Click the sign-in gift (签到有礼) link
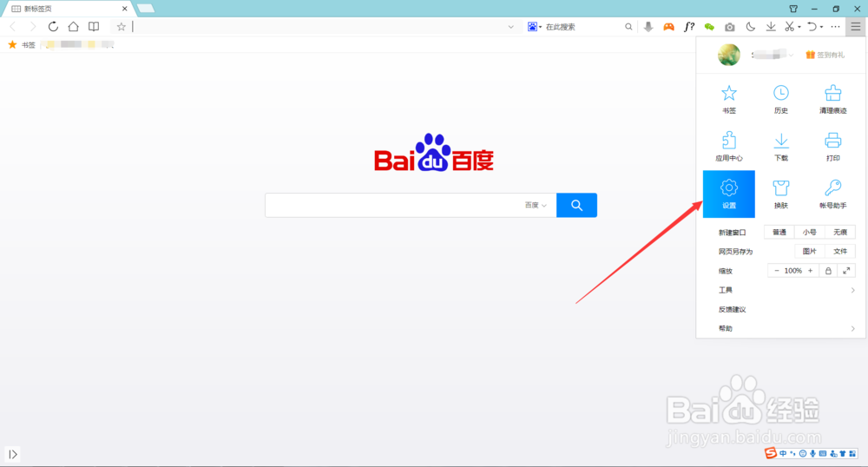868x467 pixels. 825,55
